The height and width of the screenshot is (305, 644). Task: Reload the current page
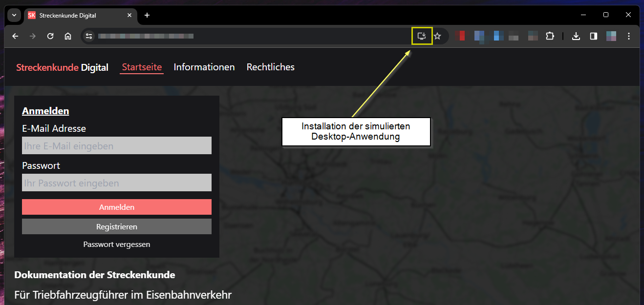coord(50,36)
